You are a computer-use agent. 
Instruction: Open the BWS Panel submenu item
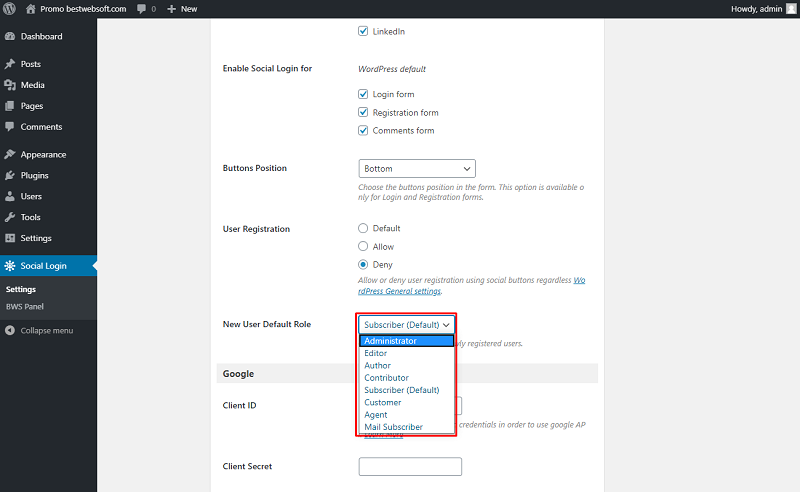[x=24, y=306]
